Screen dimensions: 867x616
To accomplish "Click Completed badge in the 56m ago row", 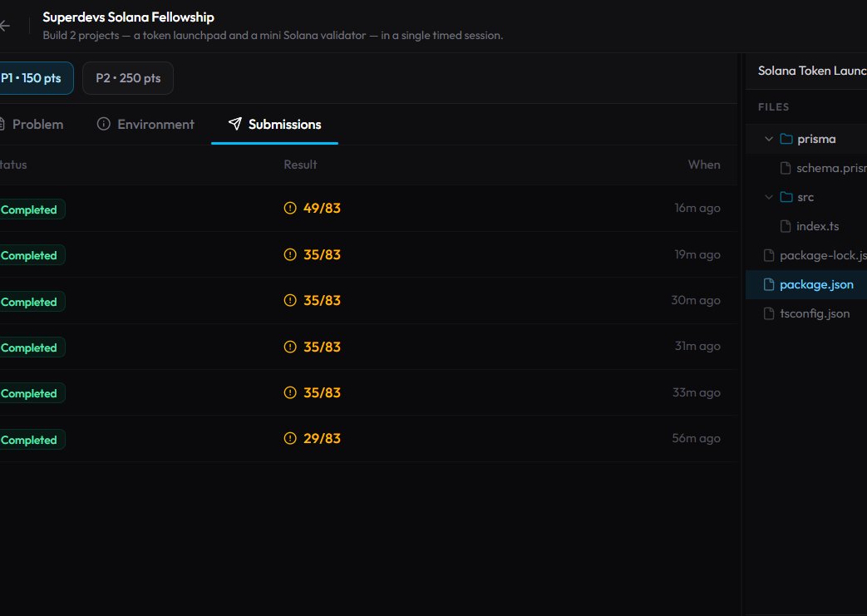I will [32, 440].
